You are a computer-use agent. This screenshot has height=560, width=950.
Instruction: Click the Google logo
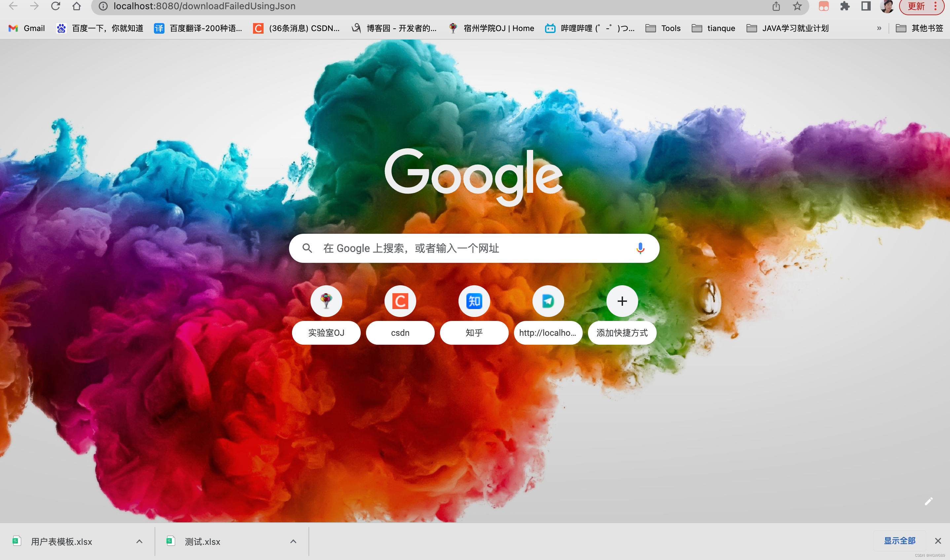[x=474, y=177]
